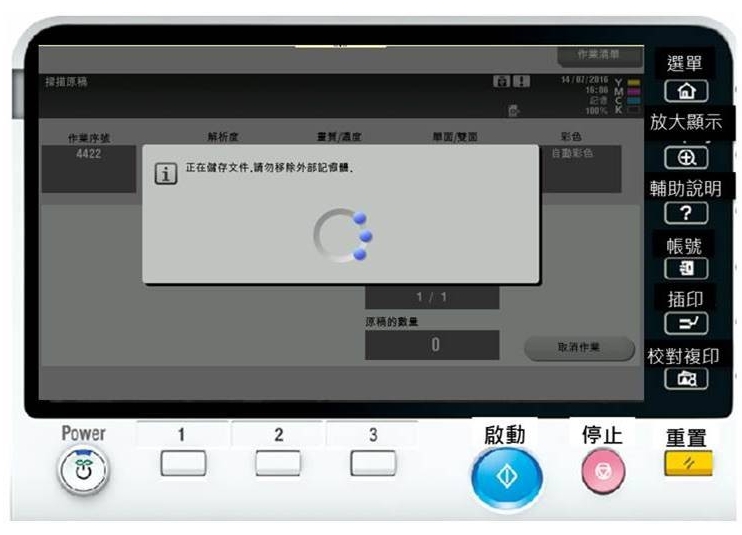This screenshot has height=535, width=742.
Task: Tap the magnifier enlarge display icon
Action: pos(686,158)
